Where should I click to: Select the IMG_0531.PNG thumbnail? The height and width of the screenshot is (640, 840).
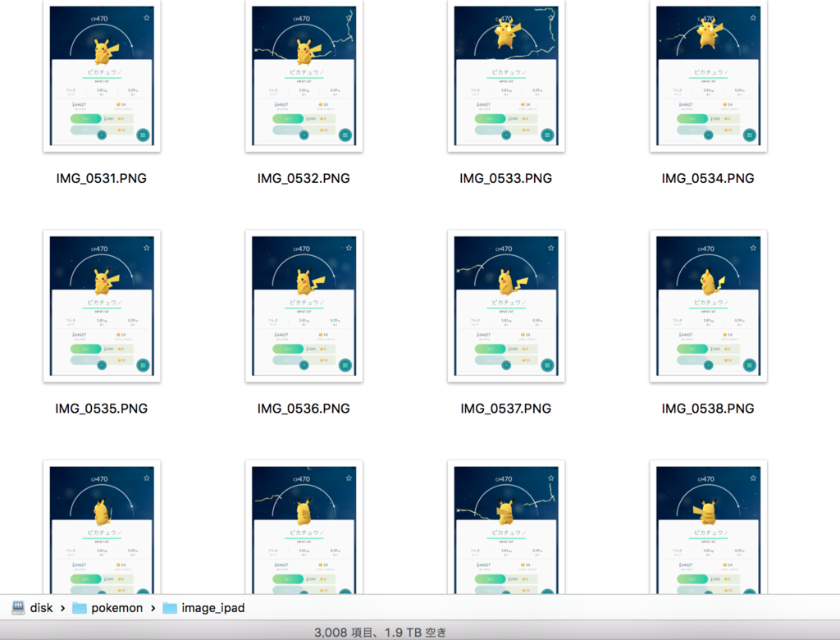tap(102, 75)
